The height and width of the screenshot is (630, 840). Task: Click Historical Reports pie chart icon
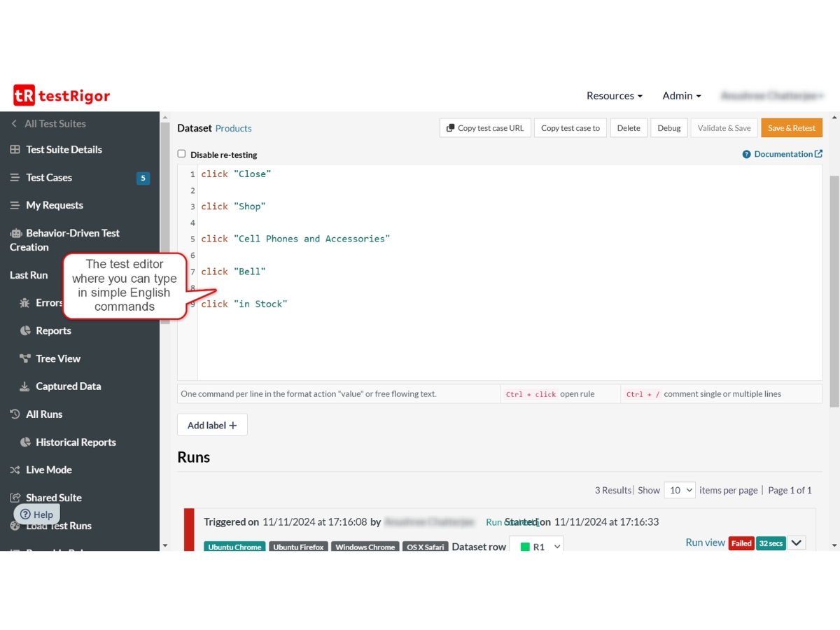(x=25, y=442)
